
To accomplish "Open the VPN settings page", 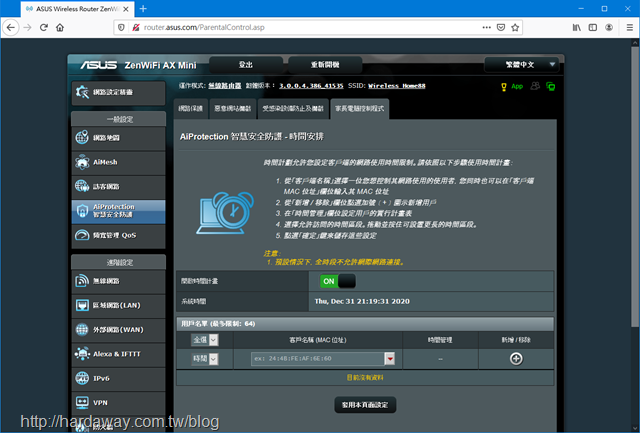I will click(119, 403).
